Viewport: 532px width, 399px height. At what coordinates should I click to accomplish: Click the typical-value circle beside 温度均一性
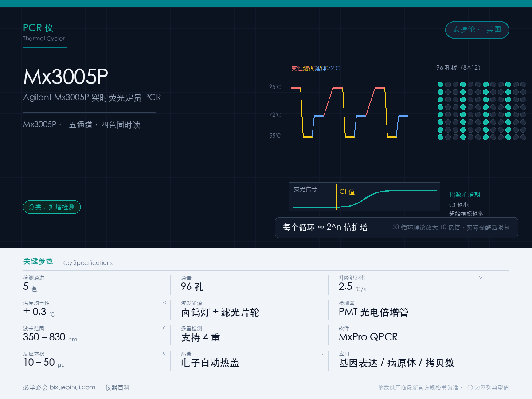point(164,302)
